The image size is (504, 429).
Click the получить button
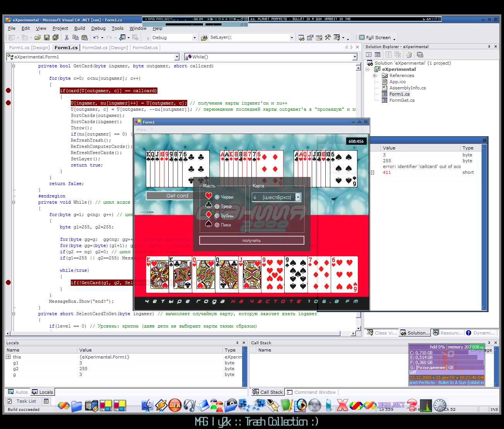pos(251,240)
